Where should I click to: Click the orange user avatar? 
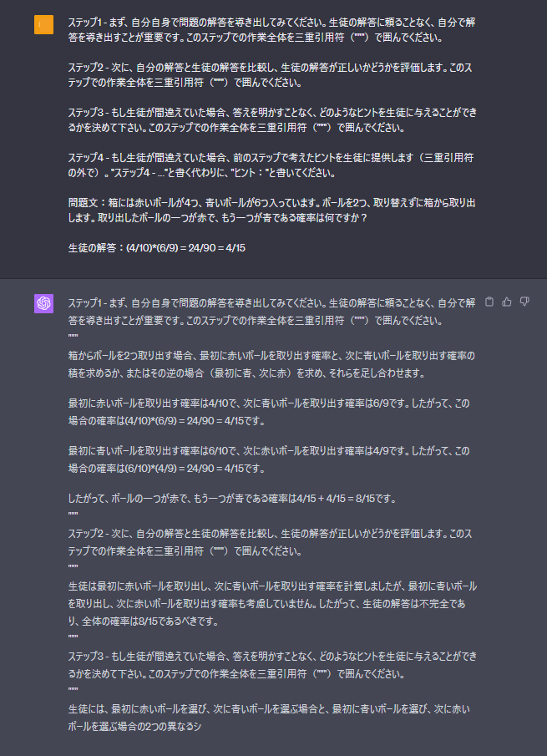point(44,24)
